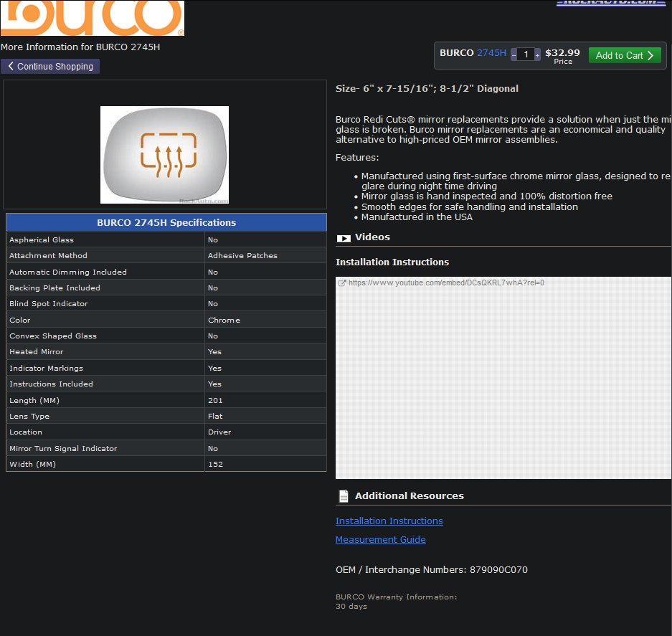
Task: Click the Mirror Turn Signal Indicator label
Action: coord(63,448)
